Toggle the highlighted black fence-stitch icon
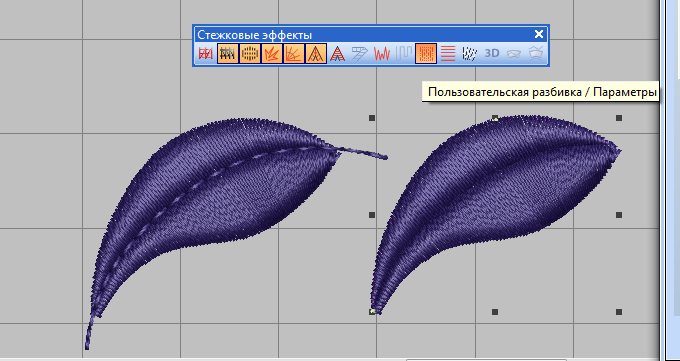The height and width of the screenshot is (361, 680). point(228,54)
